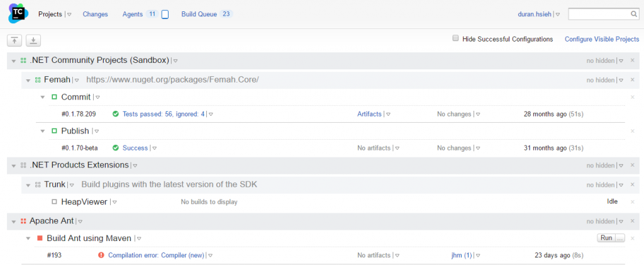The height and width of the screenshot is (265, 644).
Task: Collapse Apache Ant project arrow
Action: click(14, 222)
